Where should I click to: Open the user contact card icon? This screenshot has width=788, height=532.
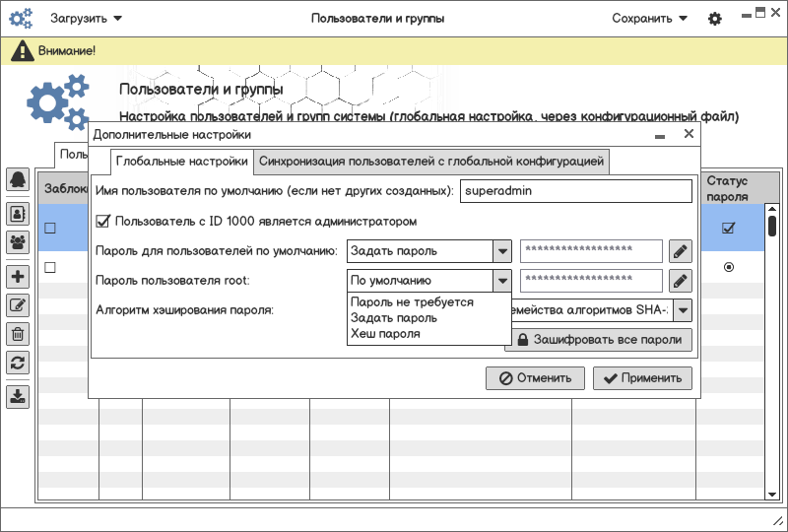click(x=18, y=213)
